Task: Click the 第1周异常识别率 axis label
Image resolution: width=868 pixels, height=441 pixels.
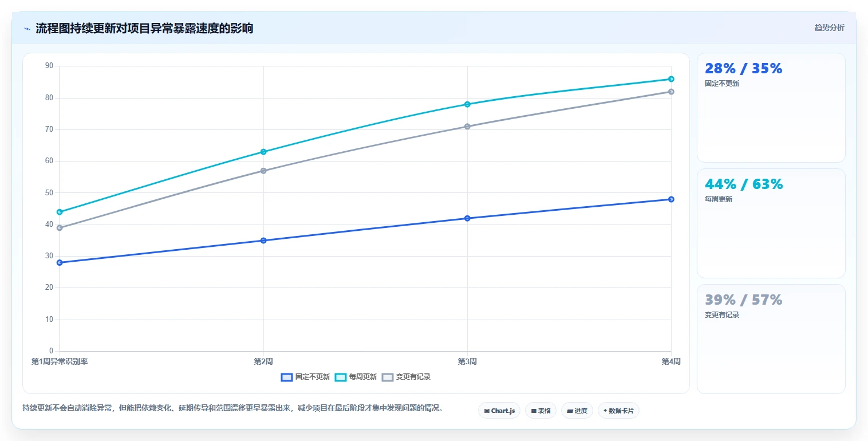Action: 60,361
